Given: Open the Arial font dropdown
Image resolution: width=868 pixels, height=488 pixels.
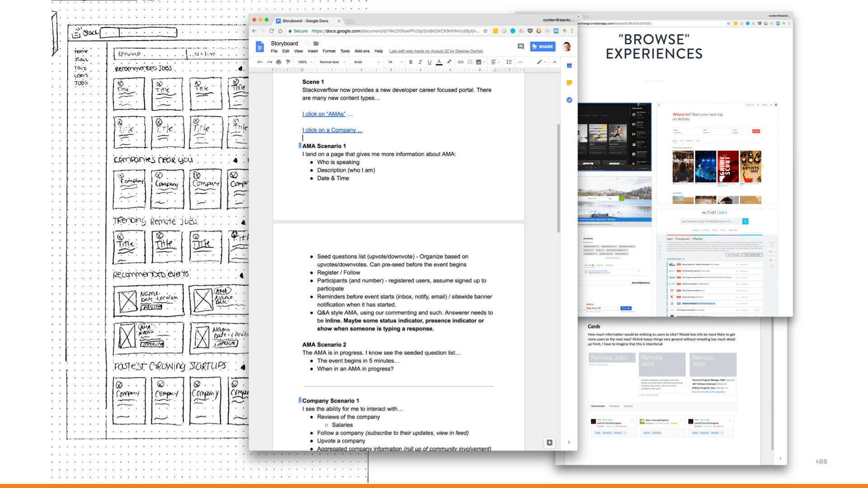Looking at the screenshot, I should [366, 62].
